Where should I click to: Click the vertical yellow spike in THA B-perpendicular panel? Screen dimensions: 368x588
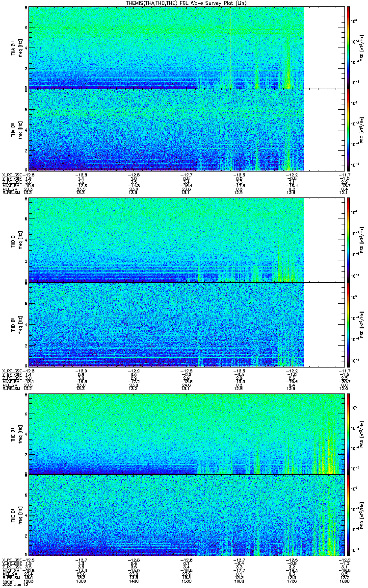(231, 48)
